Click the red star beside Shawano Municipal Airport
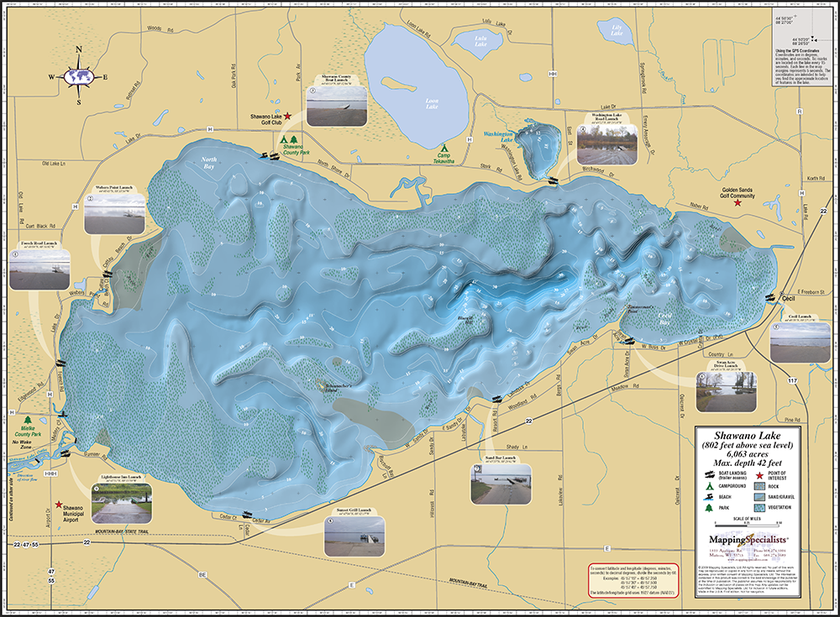Viewport: 840px width, 617px height. pos(59,505)
